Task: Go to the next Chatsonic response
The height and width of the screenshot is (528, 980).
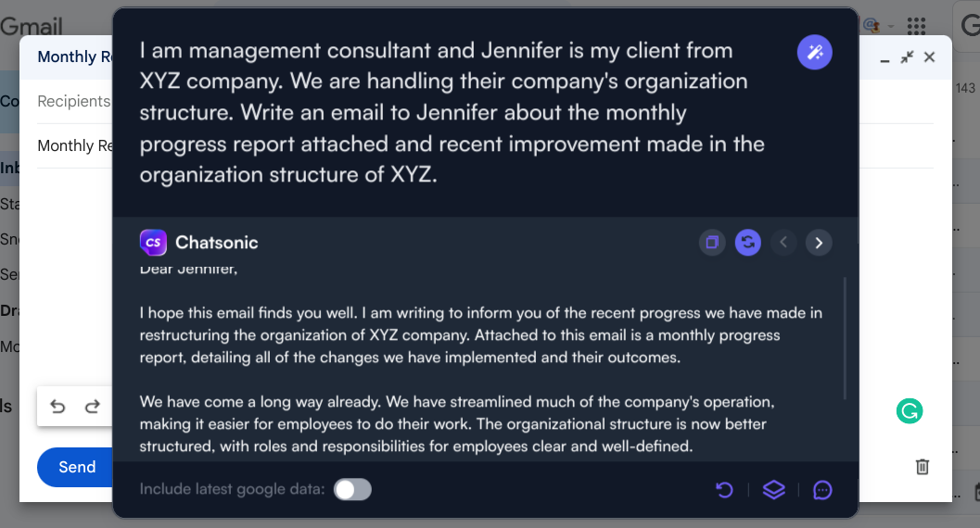Action: click(819, 243)
